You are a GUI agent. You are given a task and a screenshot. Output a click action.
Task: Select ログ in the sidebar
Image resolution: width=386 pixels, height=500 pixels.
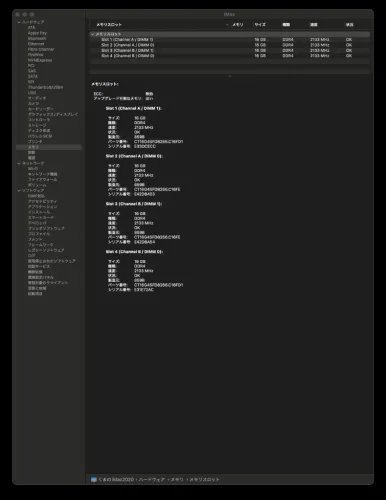coord(32,255)
